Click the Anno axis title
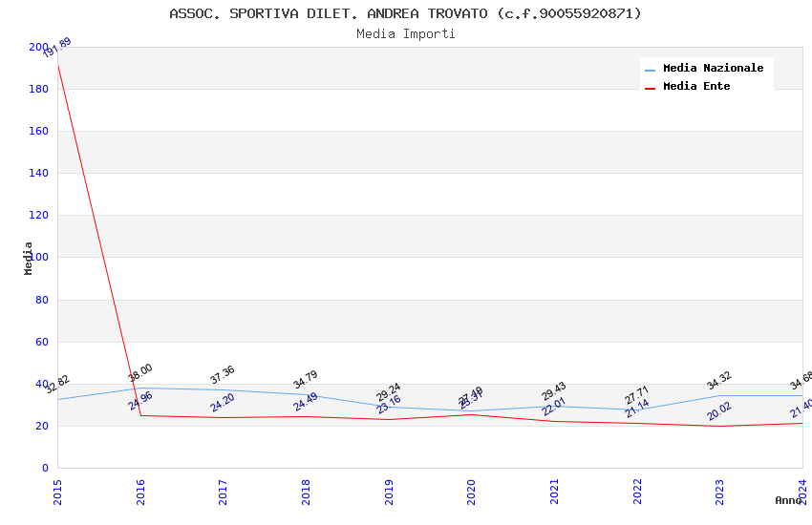The image size is (812, 525). pos(788,500)
